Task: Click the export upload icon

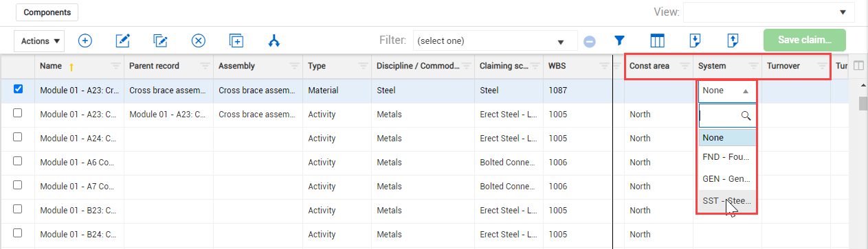Action: pyautogui.click(x=733, y=40)
